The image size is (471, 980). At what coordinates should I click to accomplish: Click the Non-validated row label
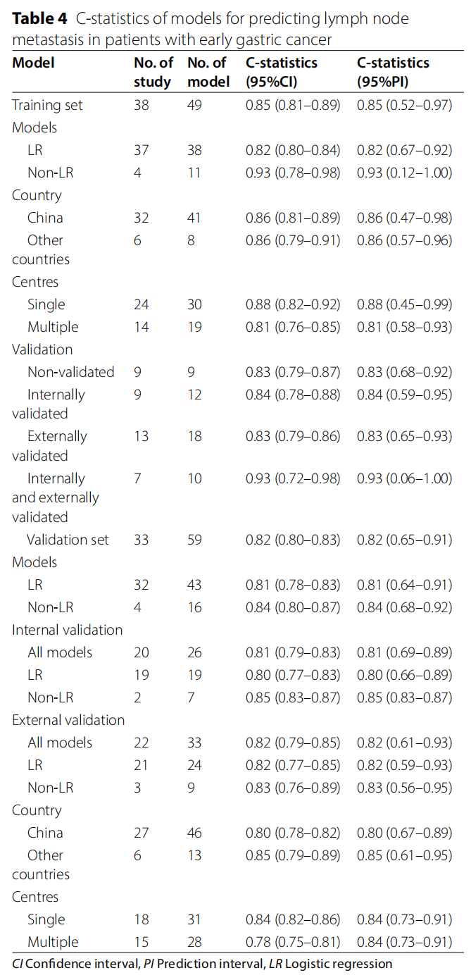pyautogui.click(x=70, y=372)
